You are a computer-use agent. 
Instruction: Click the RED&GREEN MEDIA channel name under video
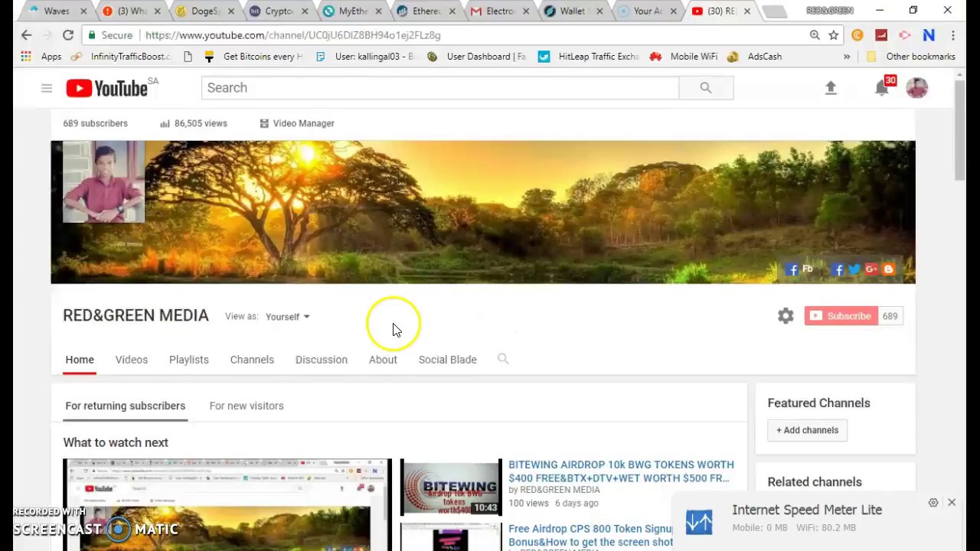coord(560,490)
